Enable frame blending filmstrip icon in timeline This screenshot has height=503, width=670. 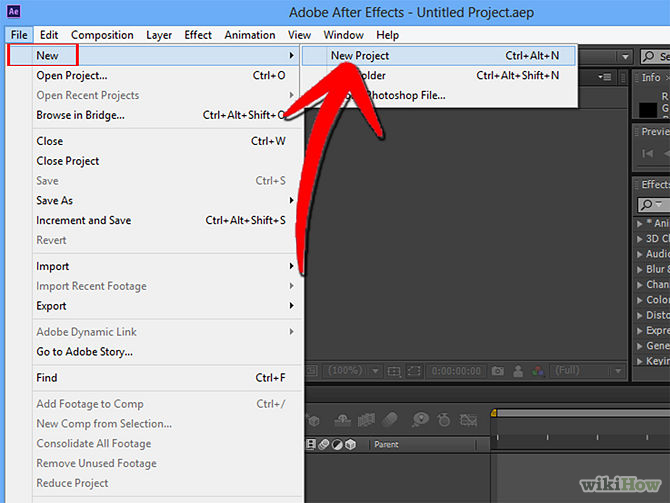click(x=366, y=421)
